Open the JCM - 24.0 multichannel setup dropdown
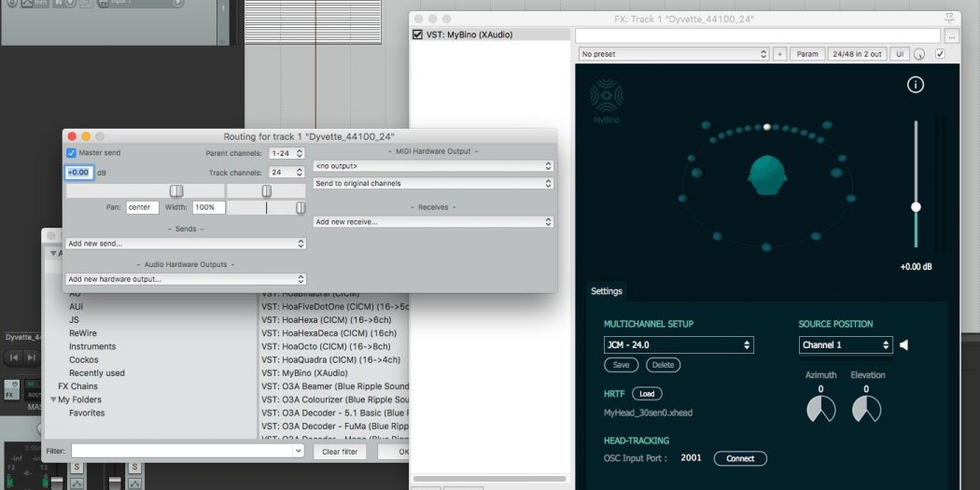The width and height of the screenshot is (980, 490). tap(679, 345)
